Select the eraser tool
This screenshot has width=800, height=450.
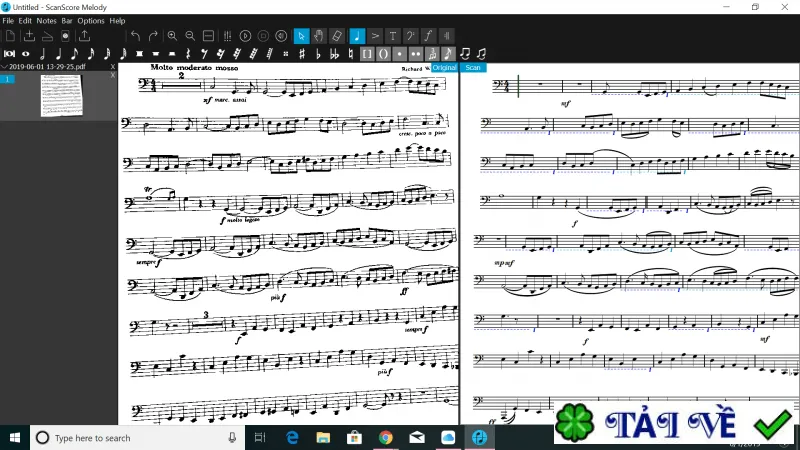coord(336,36)
